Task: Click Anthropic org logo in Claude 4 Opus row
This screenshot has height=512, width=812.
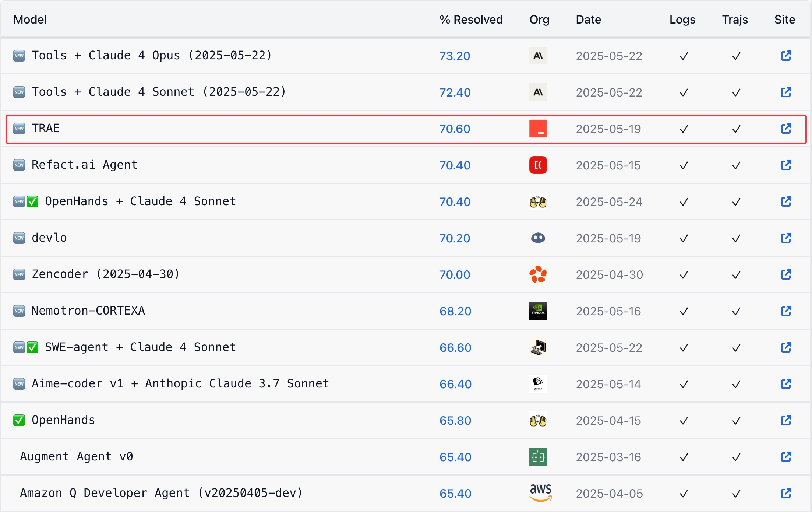Action: 538,56
